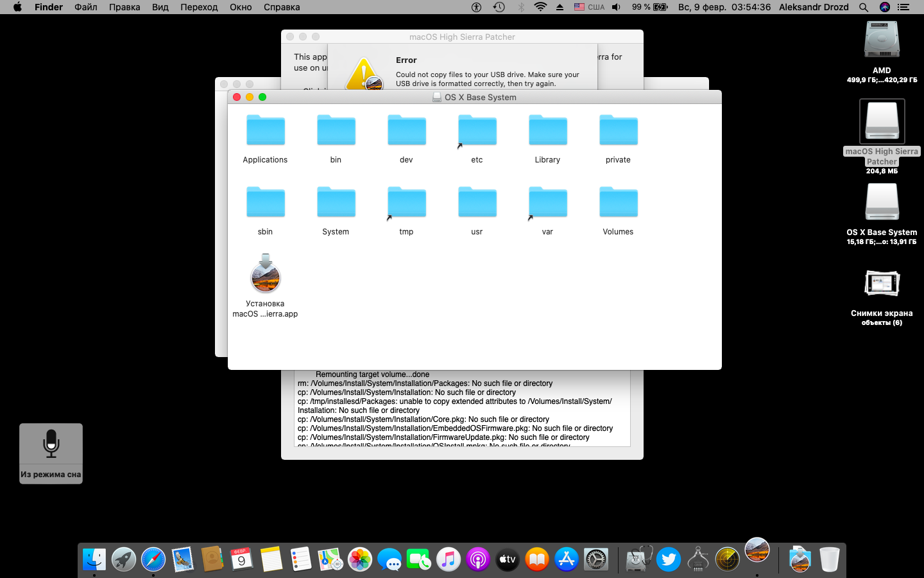Open Apple TV from the Dock
Image resolution: width=924 pixels, height=578 pixels.
pos(508,559)
